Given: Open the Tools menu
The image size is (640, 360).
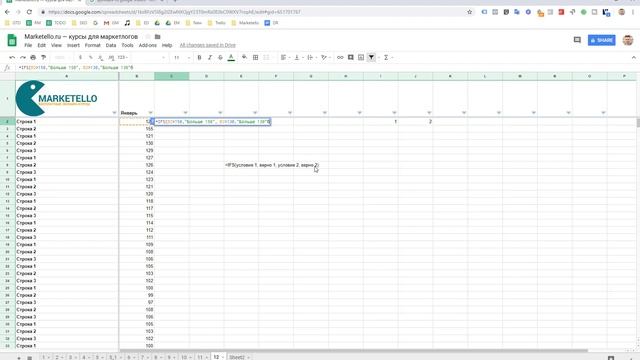Looking at the screenshot, I should click(x=127, y=45).
